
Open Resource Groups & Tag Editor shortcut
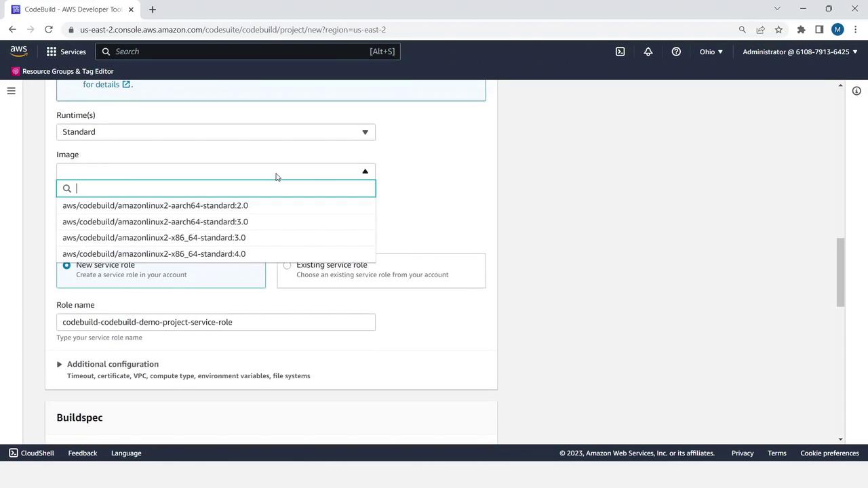pos(68,71)
